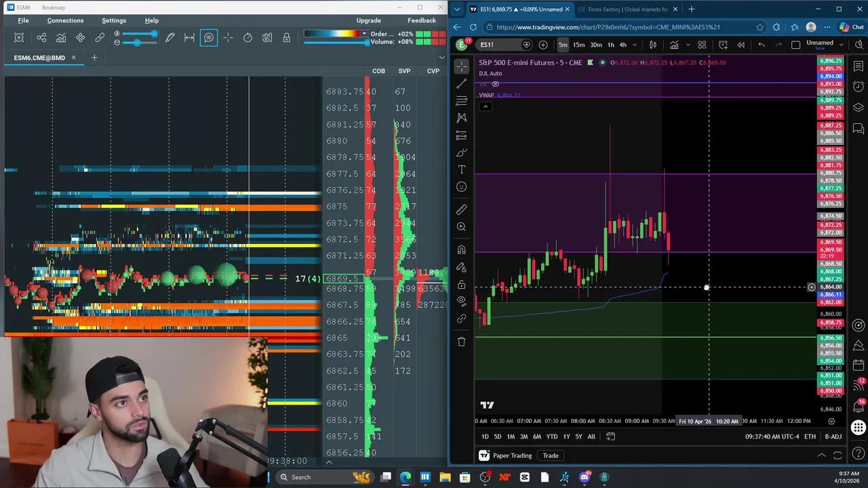This screenshot has width=868, height=488.
Task: Open Bookmap's Connections menu
Action: click(65, 20)
